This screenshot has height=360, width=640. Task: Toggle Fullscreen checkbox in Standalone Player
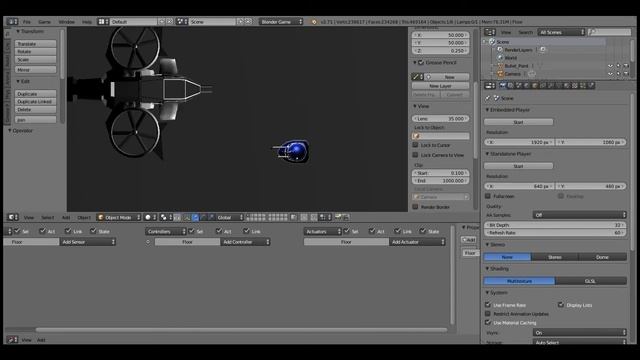point(488,196)
